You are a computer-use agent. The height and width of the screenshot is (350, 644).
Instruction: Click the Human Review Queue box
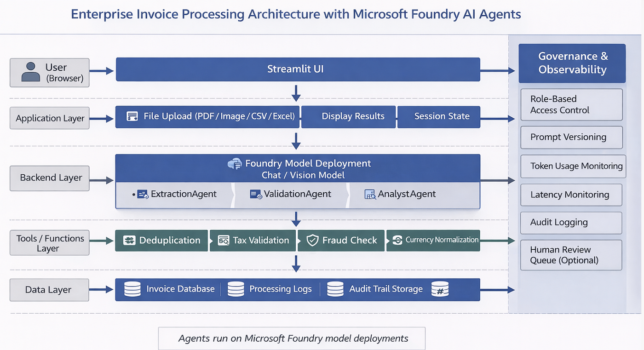(x=571, y=255)
